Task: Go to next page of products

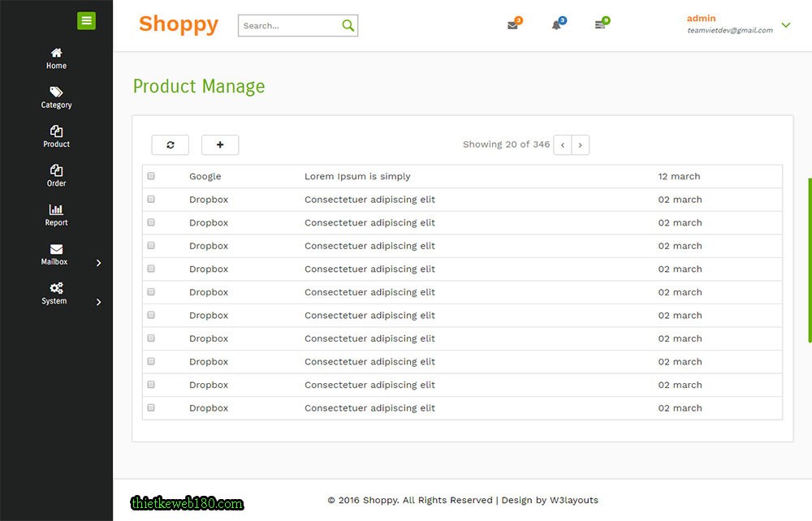Action: point(580,144)
